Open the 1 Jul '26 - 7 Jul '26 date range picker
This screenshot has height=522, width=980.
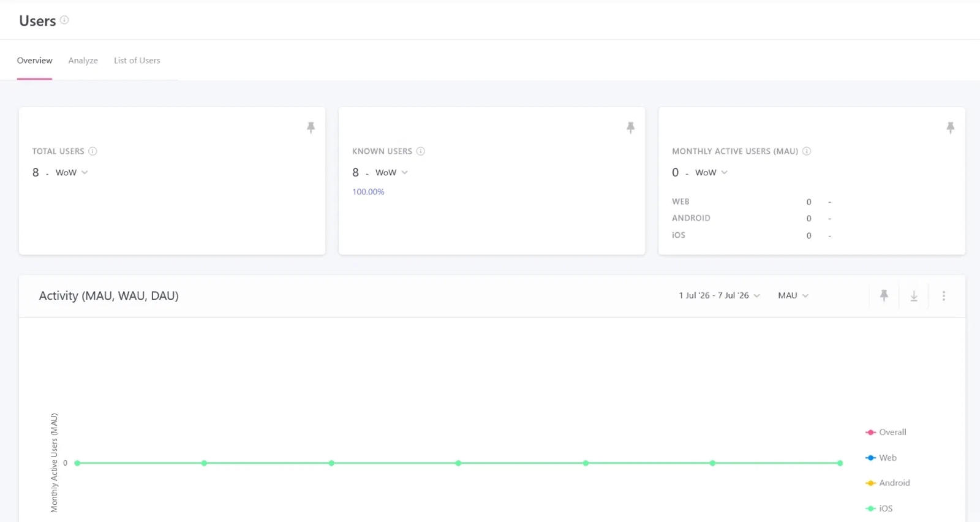click(719, 295)
